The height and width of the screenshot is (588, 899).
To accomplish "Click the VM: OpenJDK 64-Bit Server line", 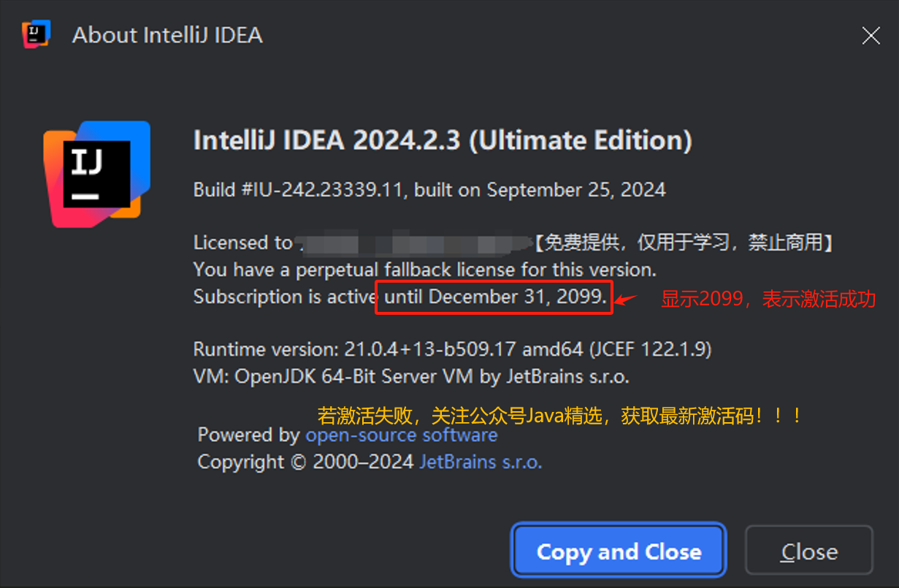I will coord(411,378).
